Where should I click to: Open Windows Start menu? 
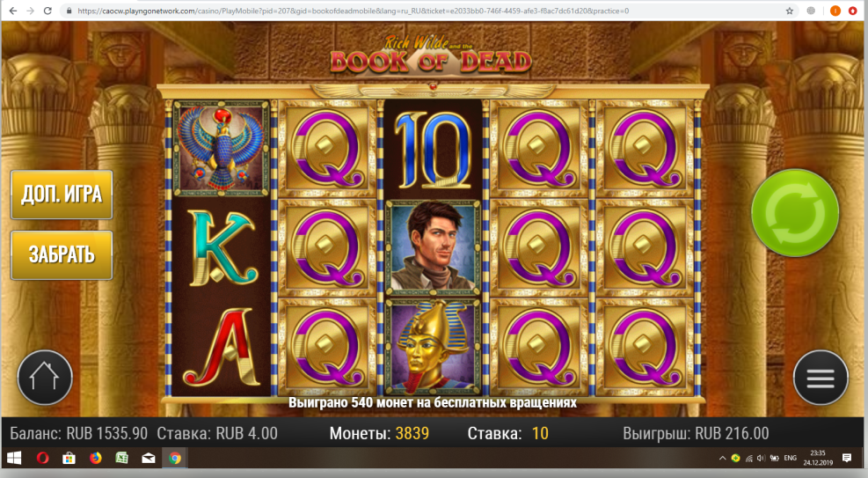pyautogui.click(x=14, y=458)
